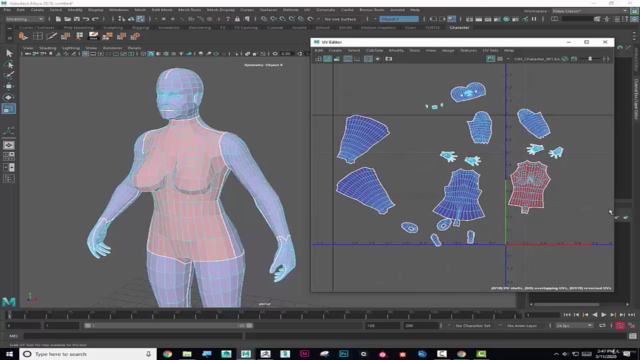Click the Open Scene folder icon

click(x=67, y=19)
